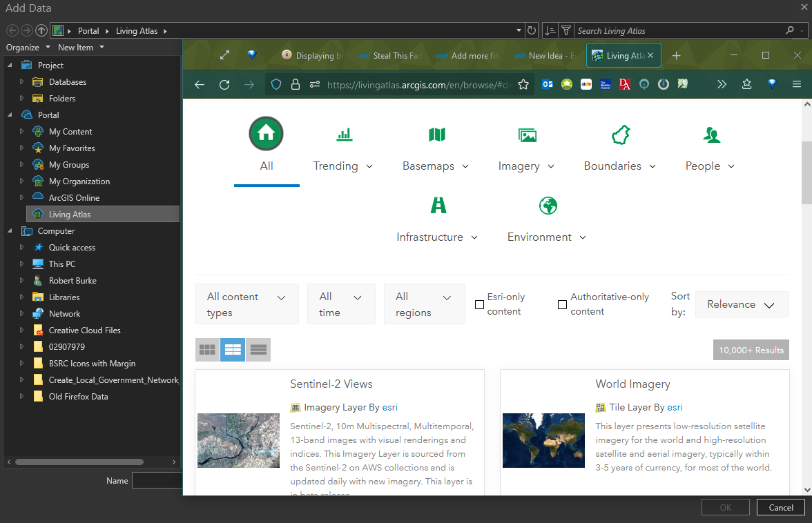812x523 pixels.
Task: Click the World Imagery thumbnail
Action: click(x=543, y=440)
